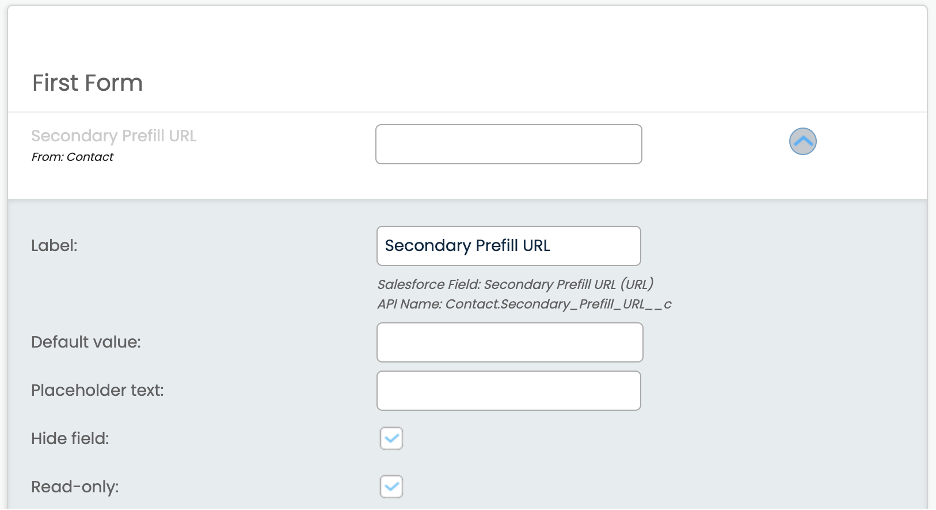Select the greyed Secondary Prefill URL field title
Viewport: 936px width, 510px height.
(114, 136)
